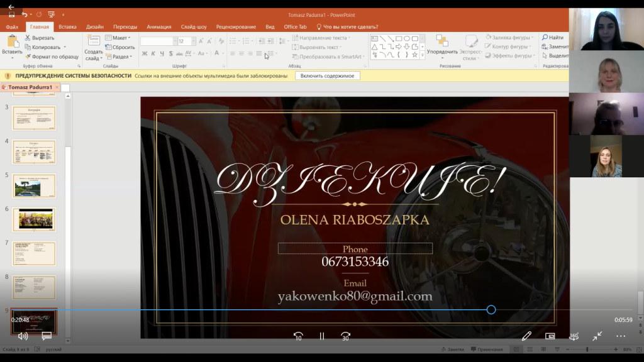644x362 pixels.
Task: Open the Переходы ribbon tab
Action: point(125,26)
